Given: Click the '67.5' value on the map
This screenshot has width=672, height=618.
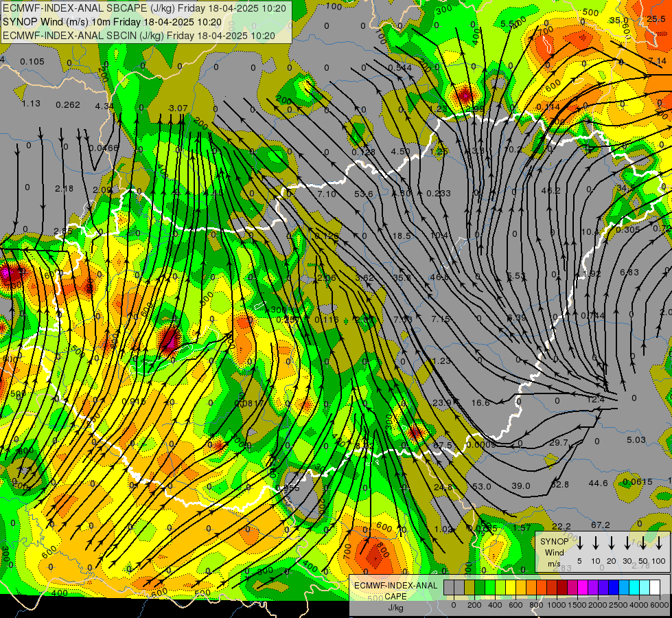Looking at the screenshot, I should click(x=442, y=445).
